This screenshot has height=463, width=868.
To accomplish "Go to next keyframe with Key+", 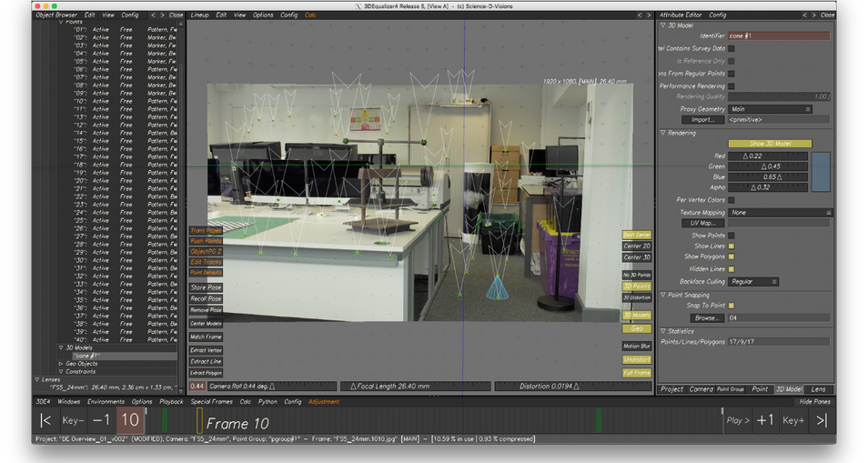I will (793, 420).
